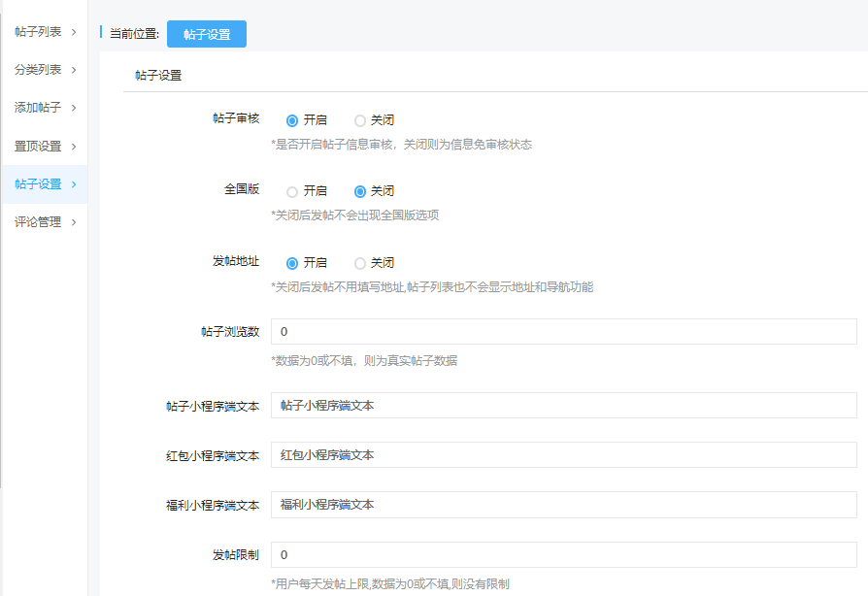The width and height of the screenshot is (868, 596).
Task: Click hint text 用户每天发帖上限
Action: [x=389, y=583]
